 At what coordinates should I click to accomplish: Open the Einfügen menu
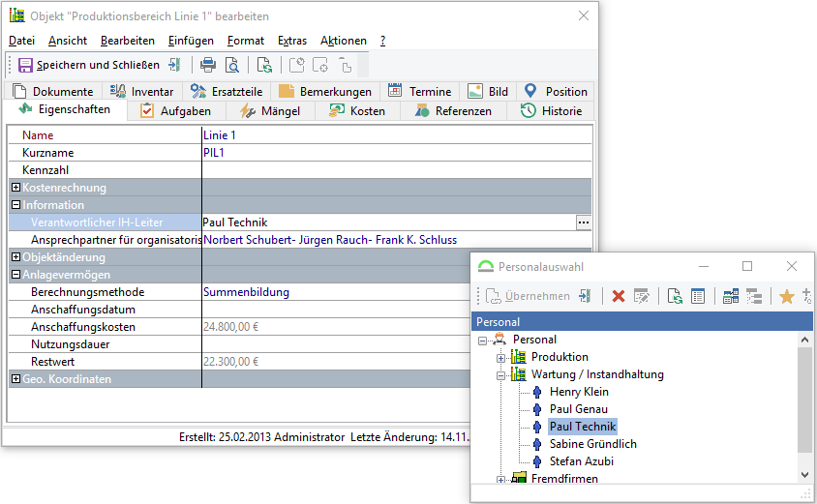[x=191, y=41]
